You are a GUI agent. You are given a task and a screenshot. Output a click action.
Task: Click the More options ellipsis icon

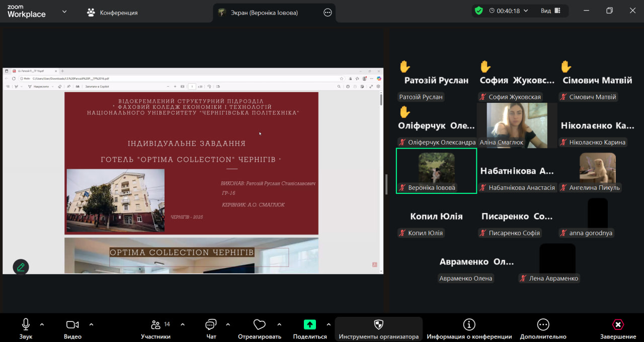click(x=543, y=325)
